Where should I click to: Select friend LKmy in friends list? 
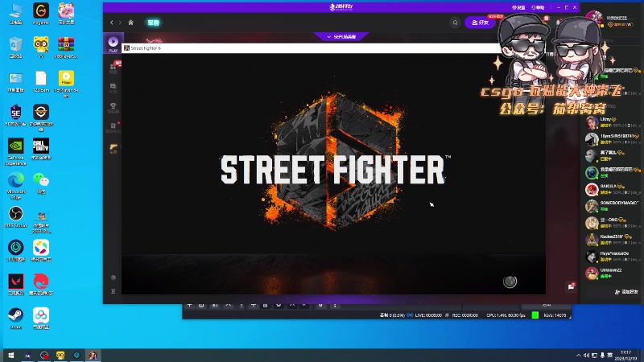613,122
